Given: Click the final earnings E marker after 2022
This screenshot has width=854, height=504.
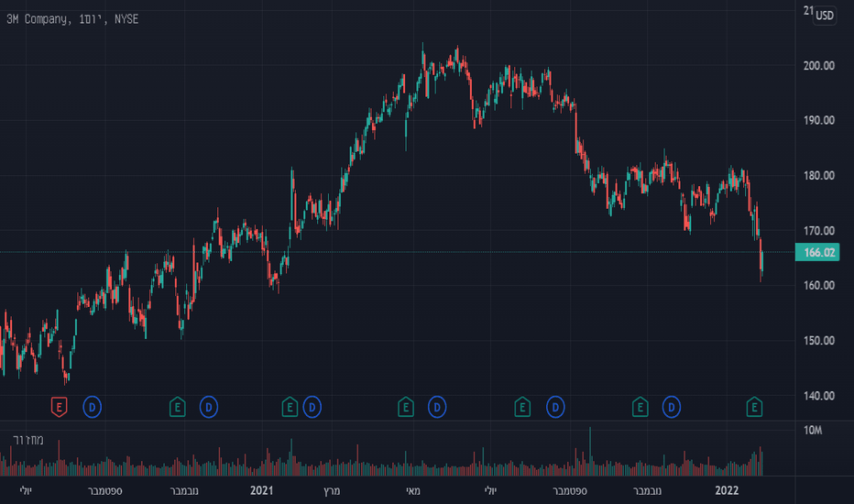Looking at the screenshot, I should point(754,407).
